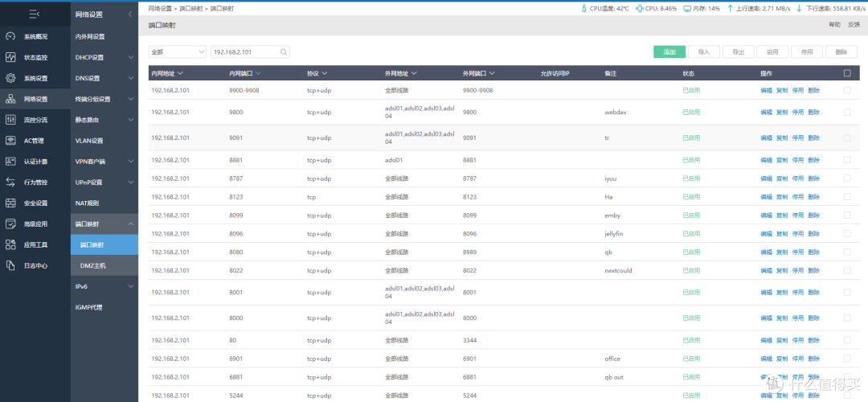
Task: Delete the office mapping row
Action: point(813,359)
